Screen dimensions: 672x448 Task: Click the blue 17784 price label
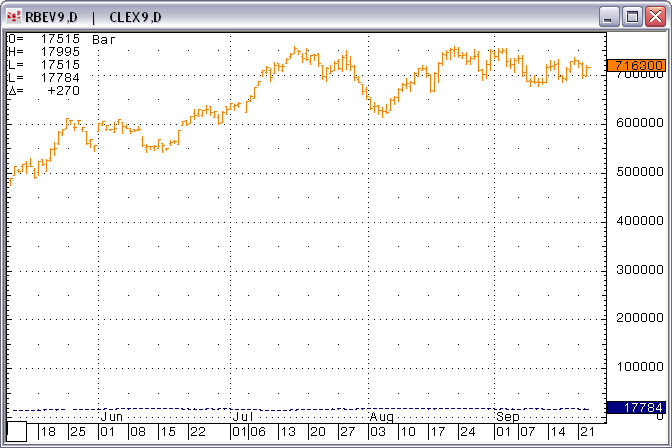tap(636, 407)
